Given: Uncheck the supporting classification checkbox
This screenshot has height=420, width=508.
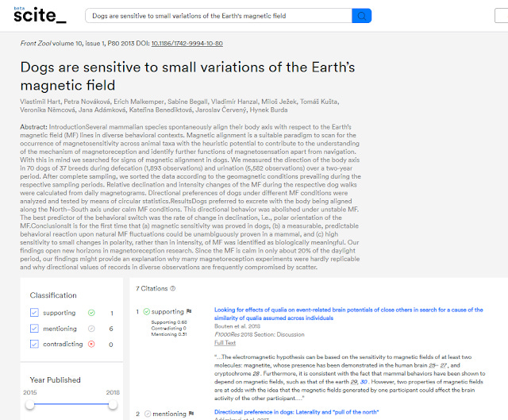Looking at the screenshot, I should pos(34,312).
